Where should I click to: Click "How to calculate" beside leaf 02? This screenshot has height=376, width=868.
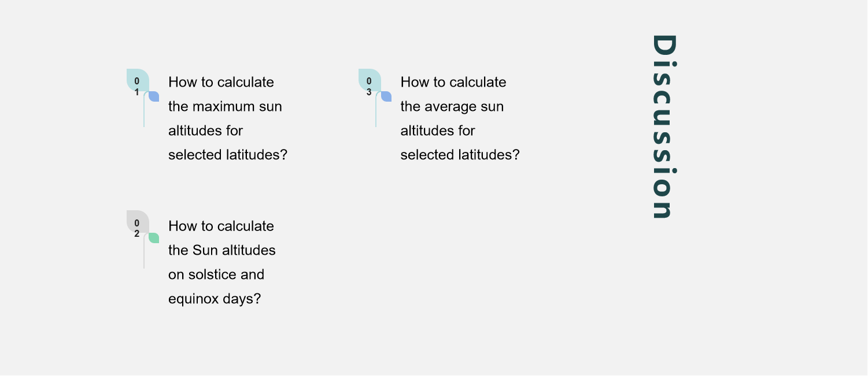(221, 226)
